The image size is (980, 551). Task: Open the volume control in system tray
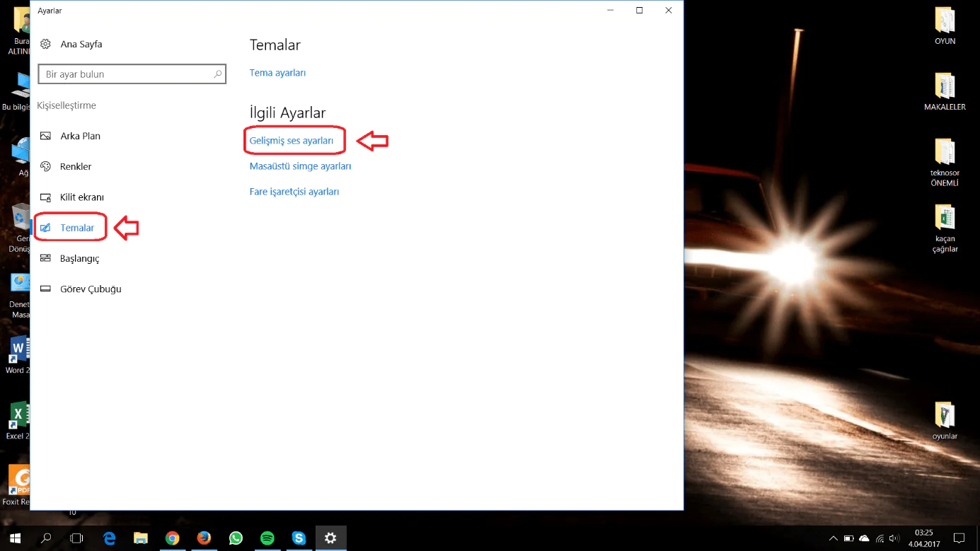tap(894, 538)
